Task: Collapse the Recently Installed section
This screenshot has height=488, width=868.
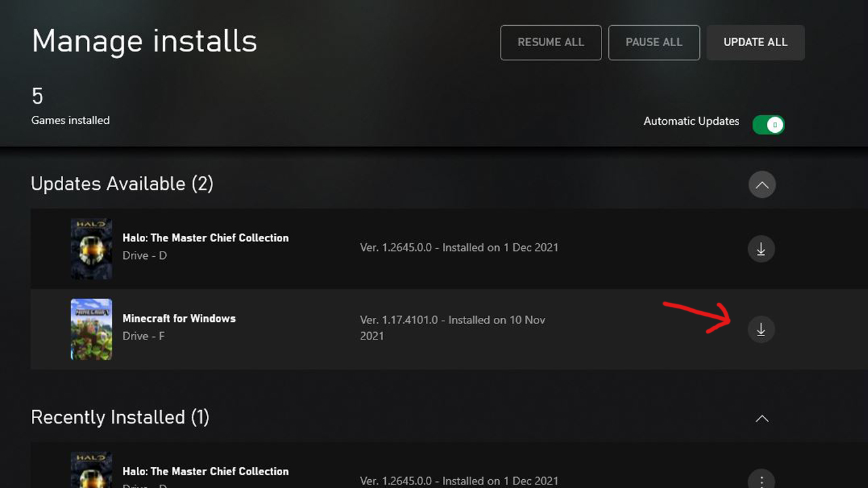Action: [x=762, y=419]
